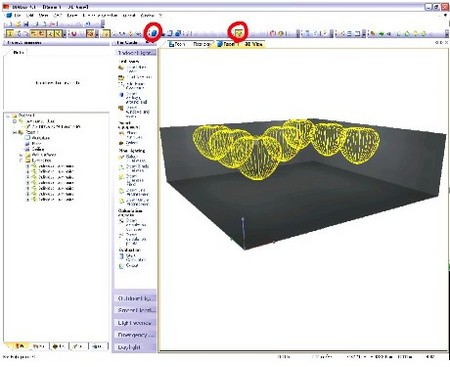
Task: Close the document view with tab-bar X
Action: point(446,43)
